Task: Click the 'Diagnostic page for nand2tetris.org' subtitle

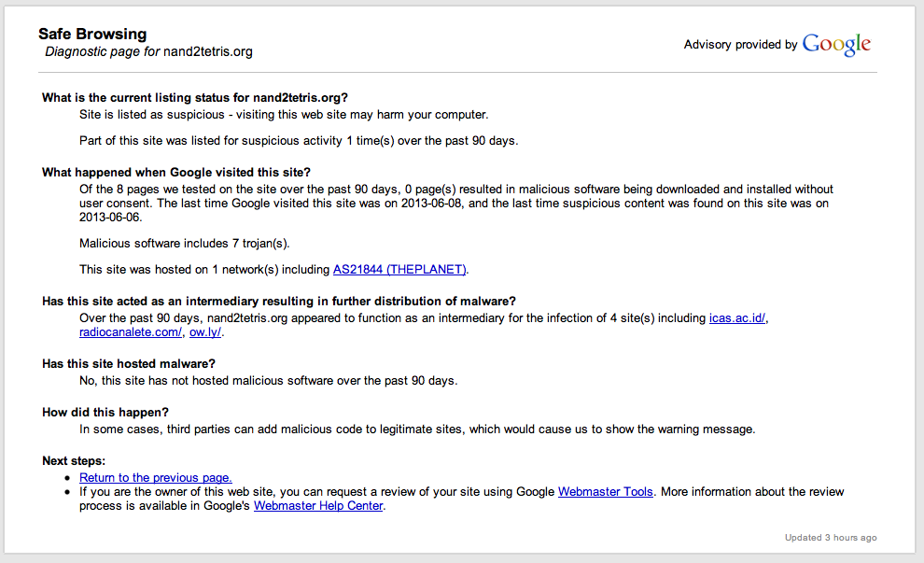Action: pyautogui.click(x=148, y=51)
